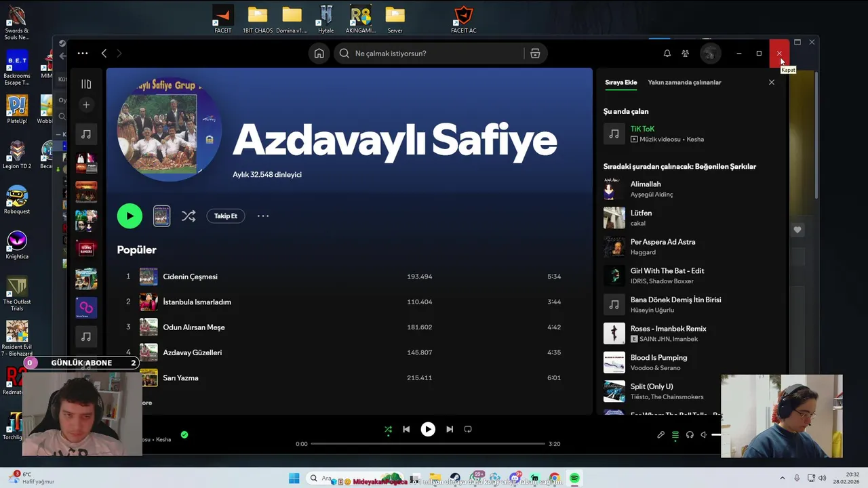Open lyrics microphone icon in player bar
This screenshot has width=868, height=488.
tap(660, 435)
